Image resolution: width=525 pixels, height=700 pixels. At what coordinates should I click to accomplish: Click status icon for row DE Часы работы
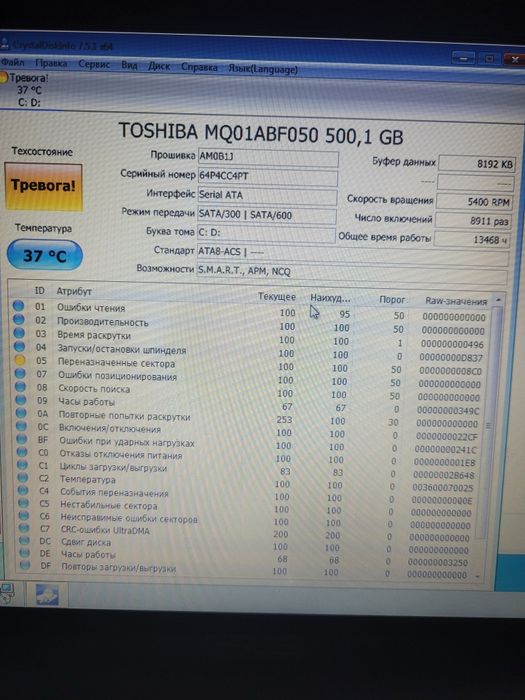pos(25,553)
